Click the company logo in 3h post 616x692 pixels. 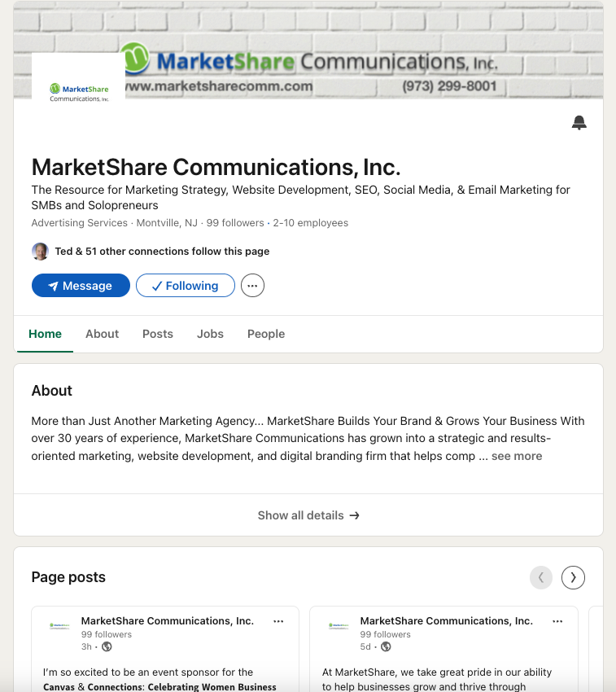coord(59,626)
